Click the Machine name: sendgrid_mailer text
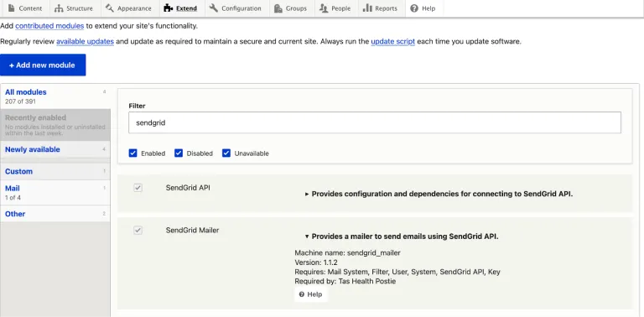Screen dimensions: 644x317 click(347, 253)
